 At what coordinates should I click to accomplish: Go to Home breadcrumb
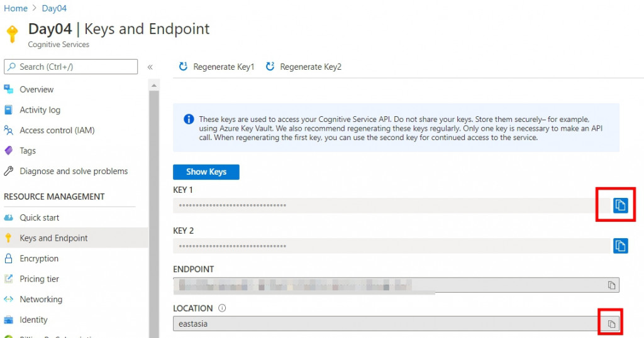point(16,8)
